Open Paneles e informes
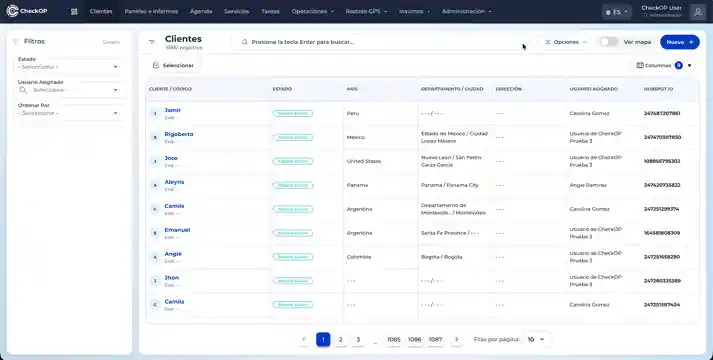Screen dimensions: 713x360 (x=151, y=11)
